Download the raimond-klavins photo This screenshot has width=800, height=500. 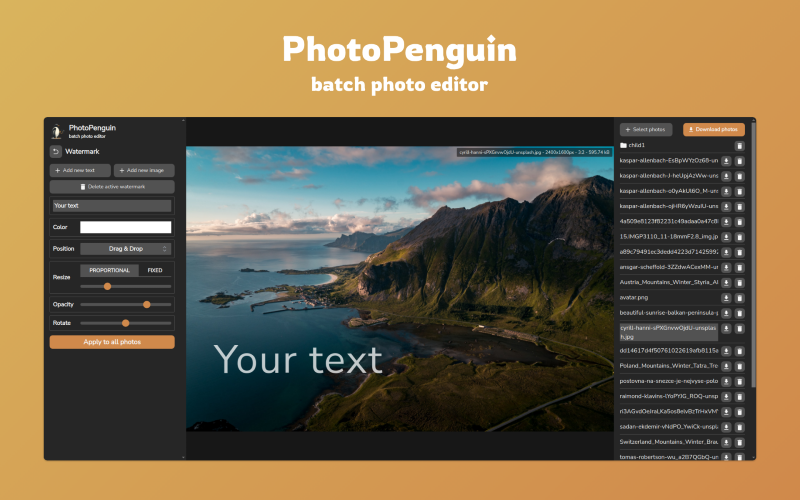(x=726, y=397)
